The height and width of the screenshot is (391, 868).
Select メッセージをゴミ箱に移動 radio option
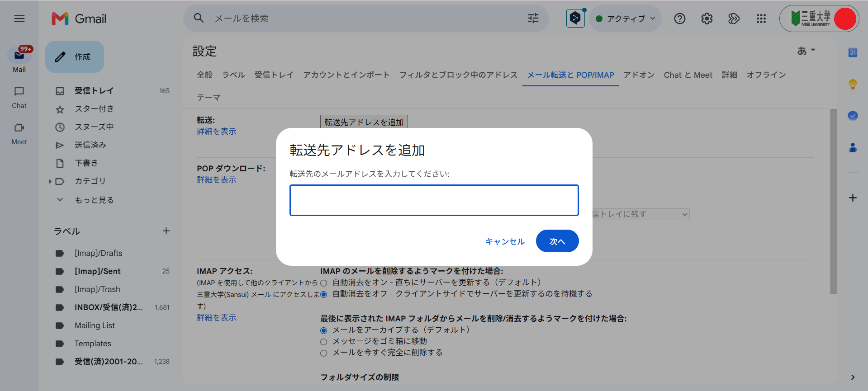[323, 342]
